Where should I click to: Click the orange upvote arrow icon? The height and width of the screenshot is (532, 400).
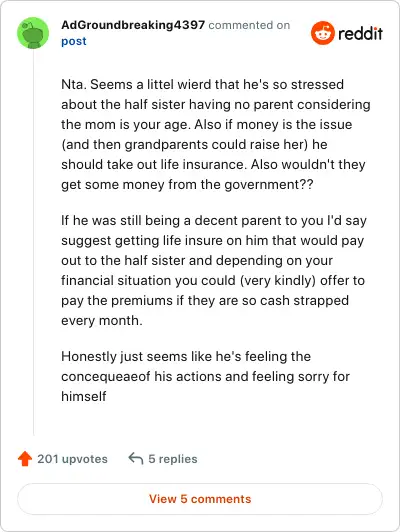[25, 459]
